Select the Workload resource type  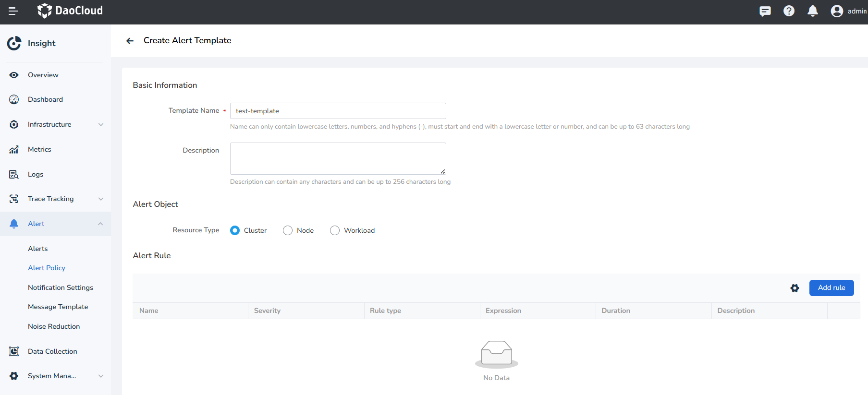pos(335,230)
